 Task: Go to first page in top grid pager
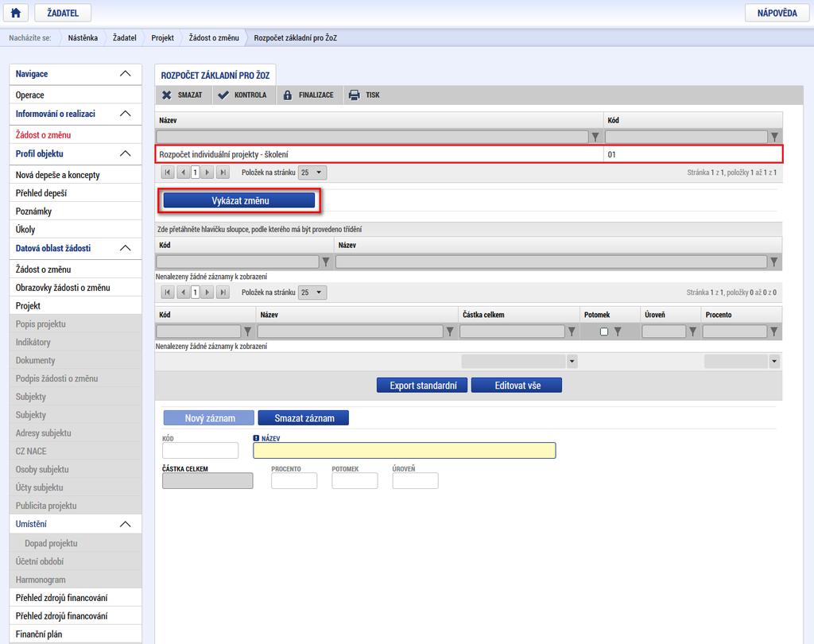[167, 173]
